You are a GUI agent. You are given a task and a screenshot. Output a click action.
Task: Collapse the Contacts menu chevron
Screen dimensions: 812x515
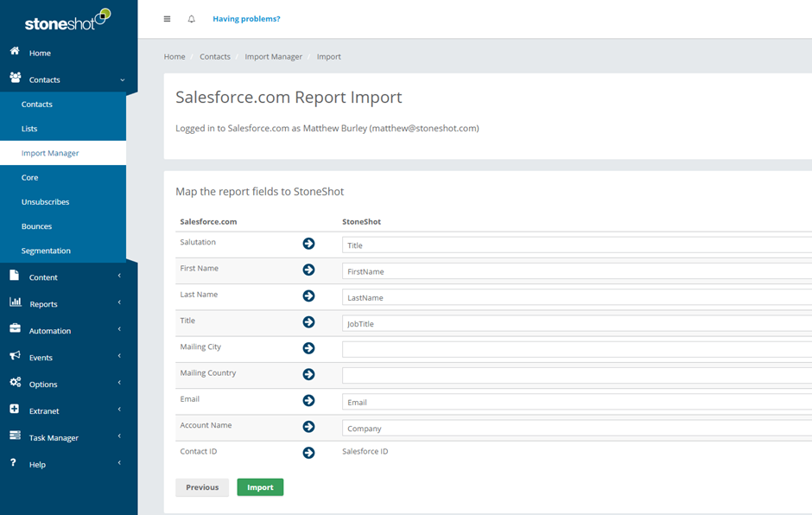(x=122, y=79)
